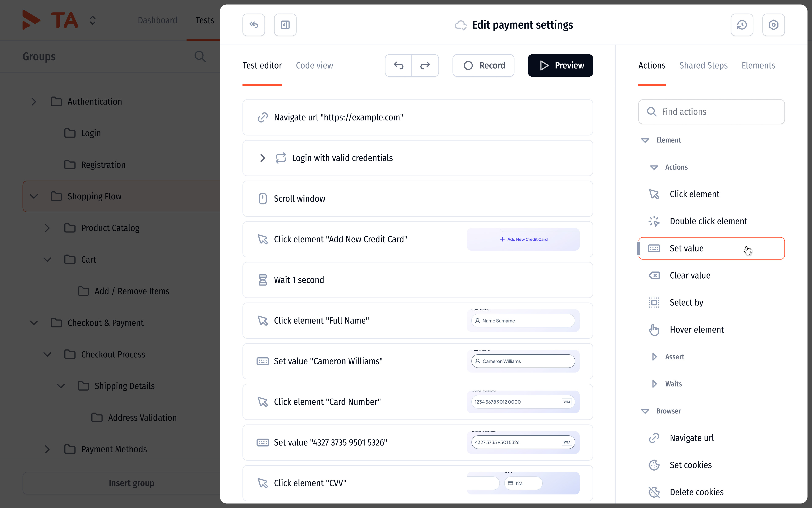Collapse the Browser section
The height and width of the screenshot is (508, 812).
tap(645, 411)
